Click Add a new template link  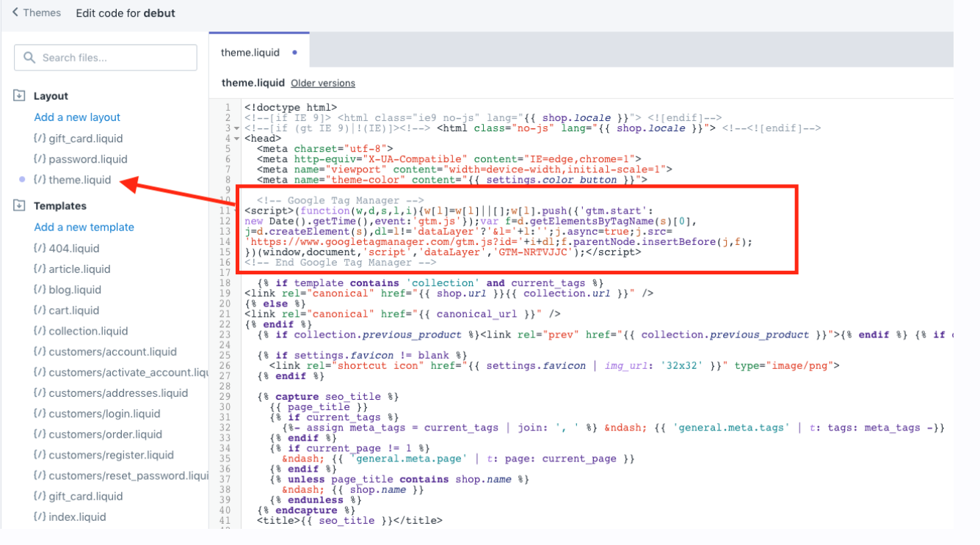click(x=84, y=227)
